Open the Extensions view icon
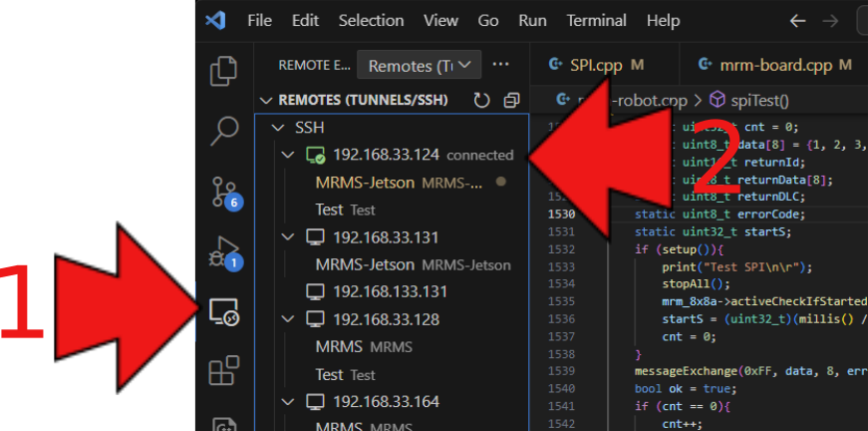868x431 pixels. (224, 371)
